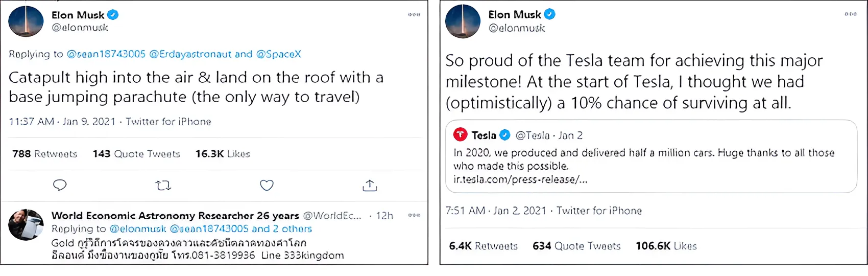Screen dimensions: 868x276
Task: Open more options menu on right tweet
Action: [x=851, y=14]
